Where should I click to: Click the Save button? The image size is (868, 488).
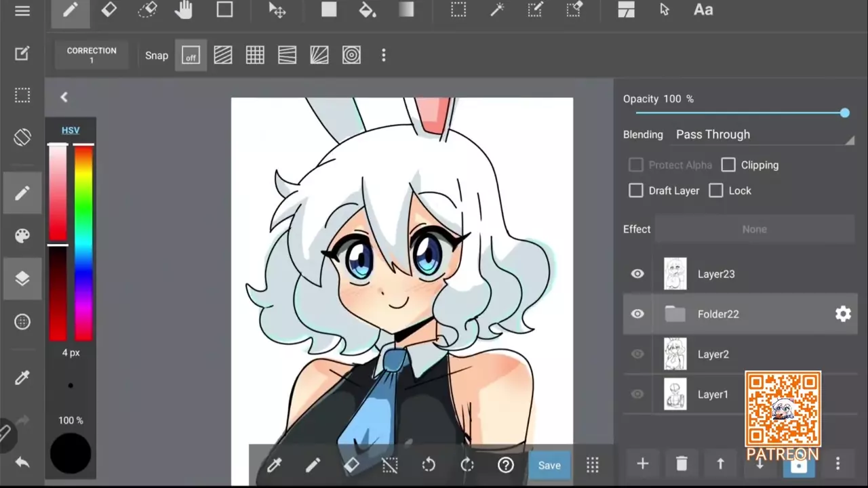click(549, 465)
